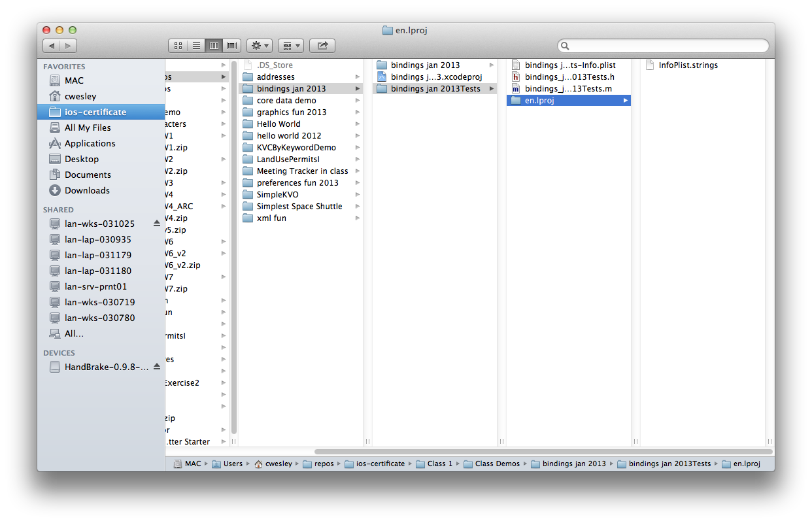Open All My Files in sidebar

click(101, 127)
